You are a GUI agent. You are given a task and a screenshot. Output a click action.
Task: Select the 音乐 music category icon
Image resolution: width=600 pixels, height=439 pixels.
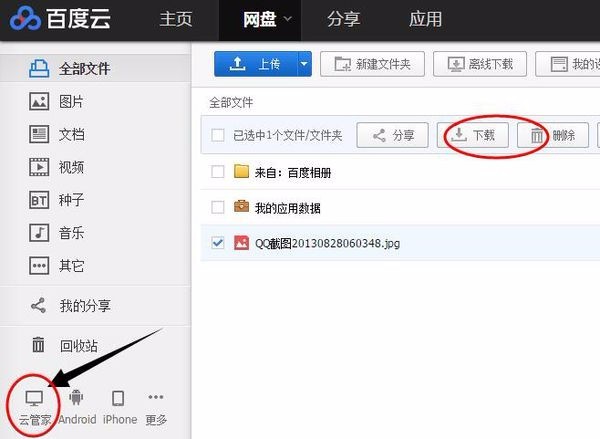point(39,233)
